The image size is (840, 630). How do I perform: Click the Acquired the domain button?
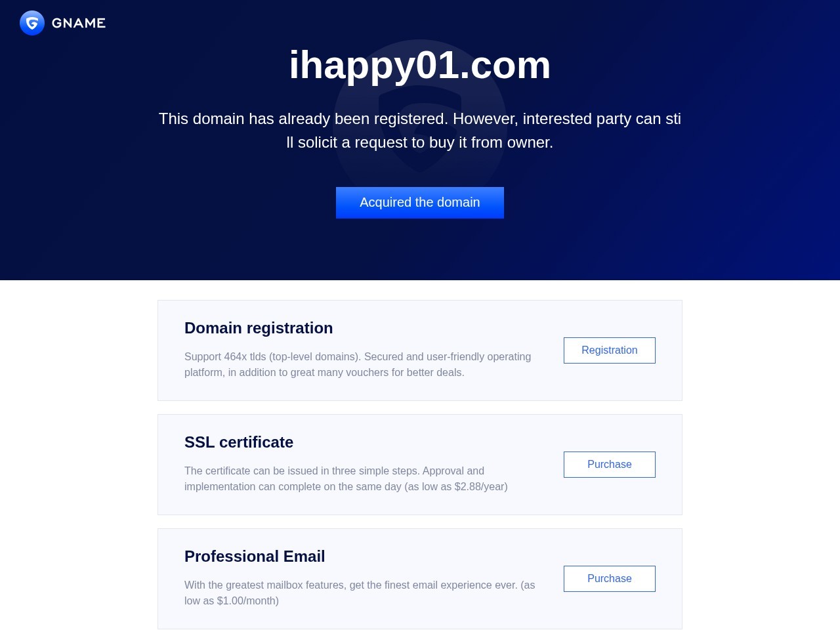coord(420,203)
